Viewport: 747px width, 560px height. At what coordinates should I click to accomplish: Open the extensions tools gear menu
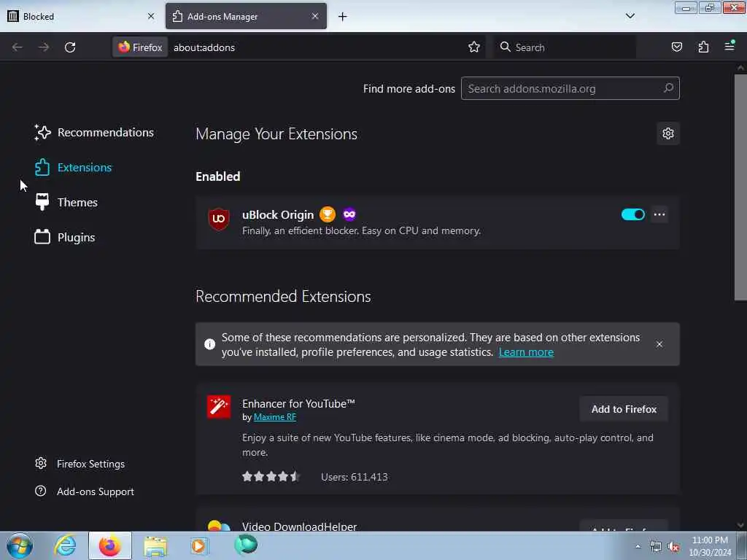click(x=668, y=133)
